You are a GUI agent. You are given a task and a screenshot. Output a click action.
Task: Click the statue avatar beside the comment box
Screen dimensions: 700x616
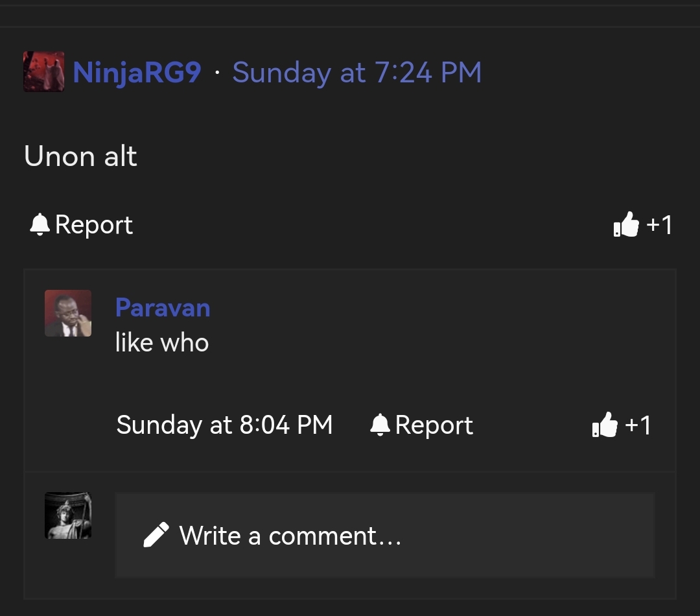68,515
